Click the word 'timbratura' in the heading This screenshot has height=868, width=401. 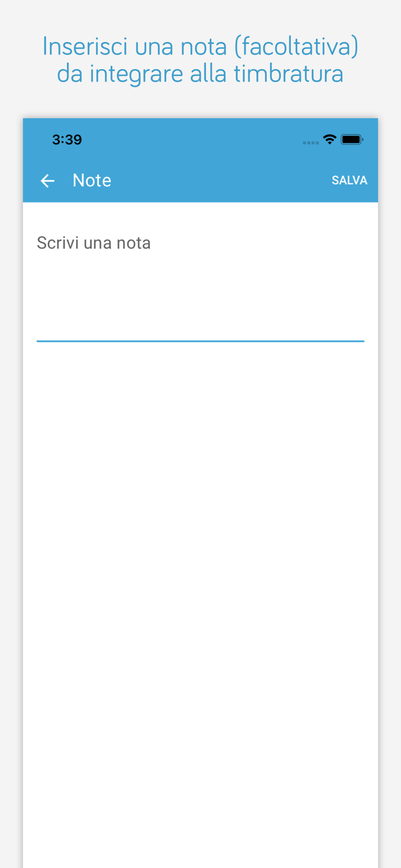point(289,74)
